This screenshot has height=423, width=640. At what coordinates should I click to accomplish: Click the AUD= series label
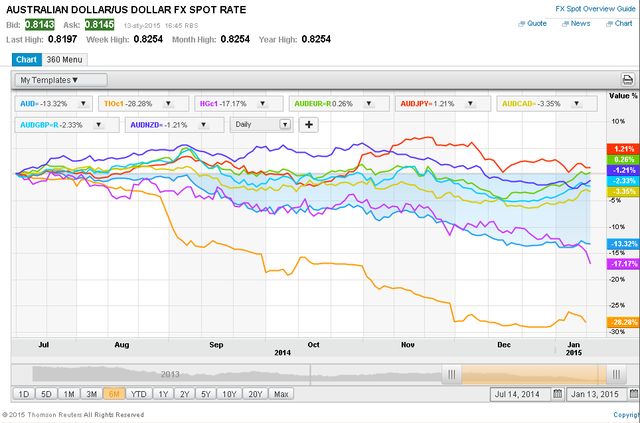29,104
